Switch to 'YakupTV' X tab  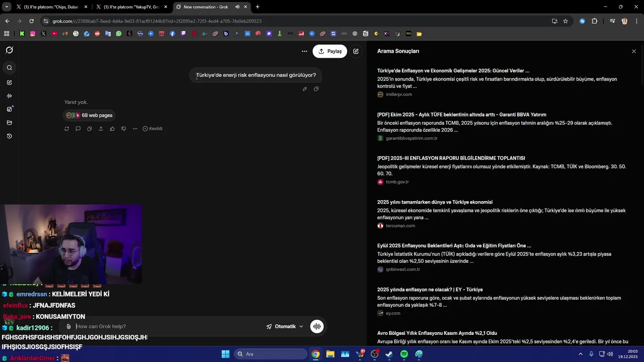[x=131, y=7]
